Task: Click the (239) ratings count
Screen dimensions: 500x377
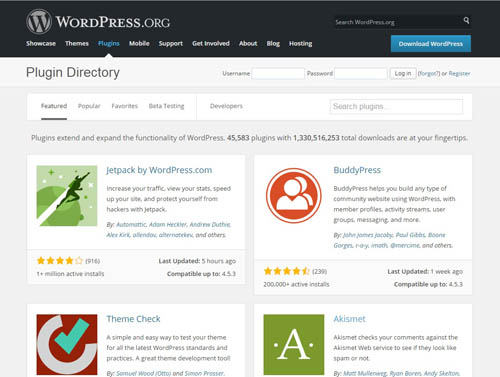Action: click(319, 271)
